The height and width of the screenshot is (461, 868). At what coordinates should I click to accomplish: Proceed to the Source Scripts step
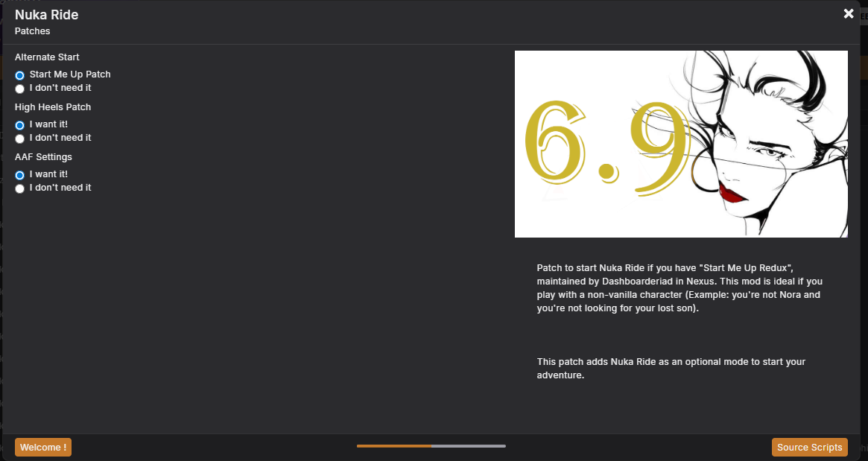tap(809, 447)
